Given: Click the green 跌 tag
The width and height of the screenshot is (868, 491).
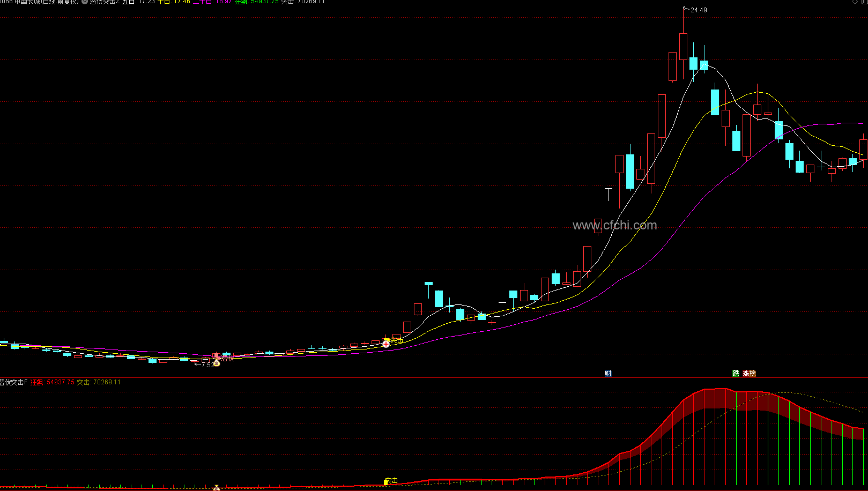Looking at the screenshot, I should 736,374.
